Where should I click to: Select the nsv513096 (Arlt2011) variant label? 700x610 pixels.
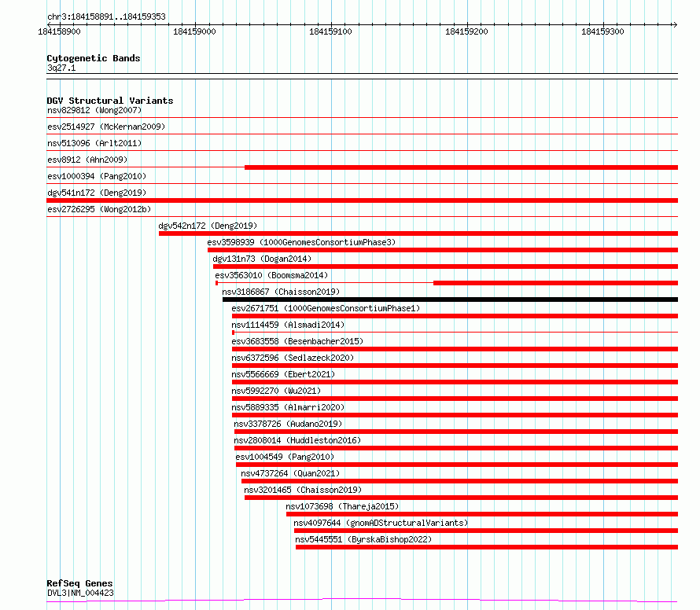pyautogui.click(x=94, y=143)
